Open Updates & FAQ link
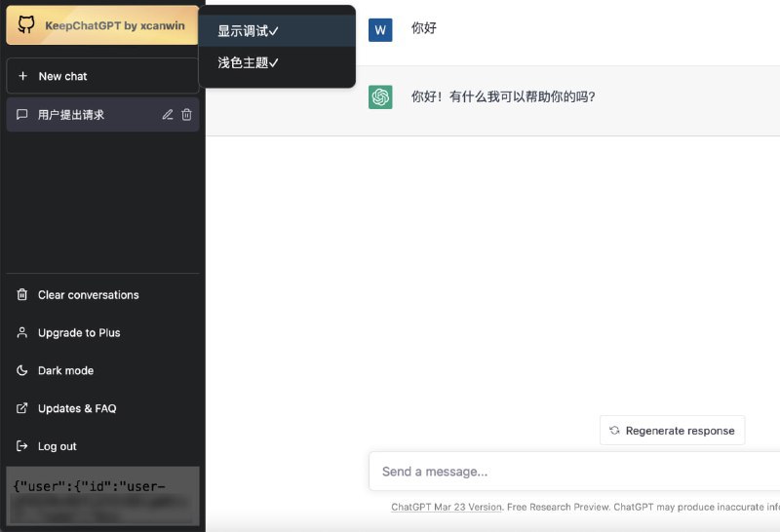The width and height of the screenshot is (780, 532). coord(77,408)
